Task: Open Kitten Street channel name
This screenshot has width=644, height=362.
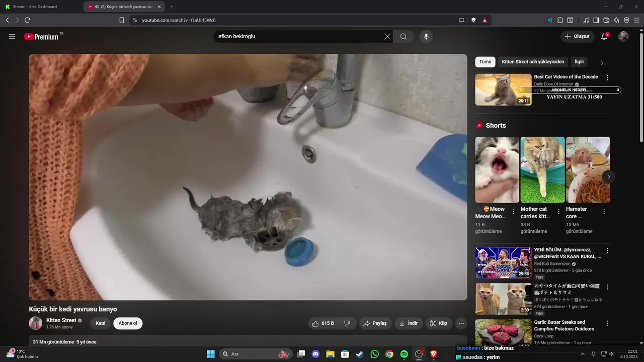Action: pos(61,320)
